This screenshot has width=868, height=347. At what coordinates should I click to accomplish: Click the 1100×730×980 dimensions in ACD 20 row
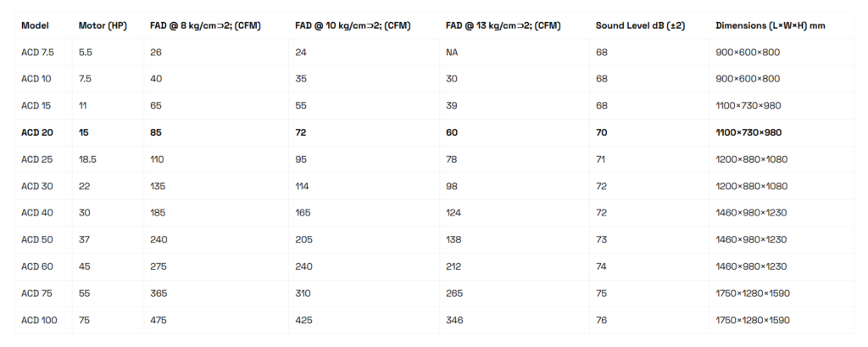[748, 132]
